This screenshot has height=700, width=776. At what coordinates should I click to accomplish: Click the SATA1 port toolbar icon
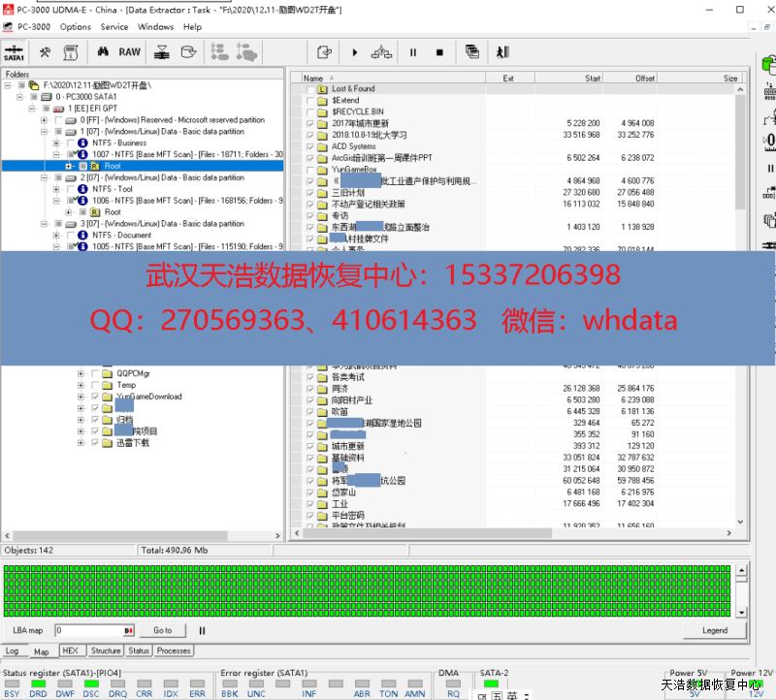[x=15, y=52]
